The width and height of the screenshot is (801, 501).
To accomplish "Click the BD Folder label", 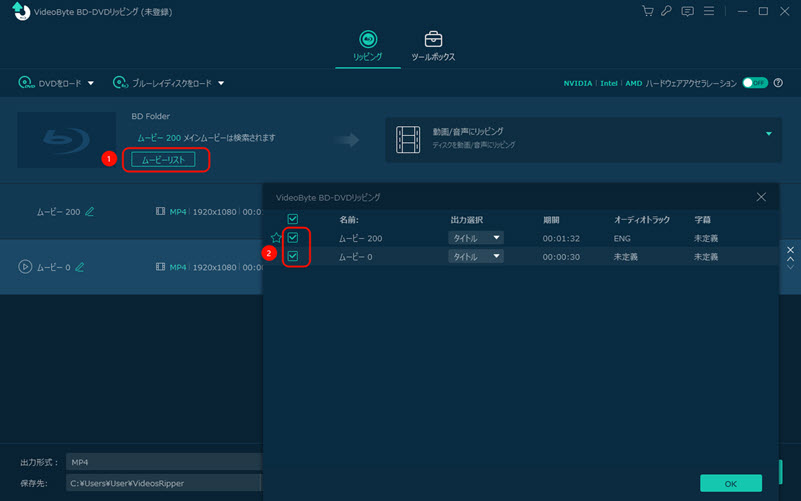I will pyautogui.click(x=150, y=116).
